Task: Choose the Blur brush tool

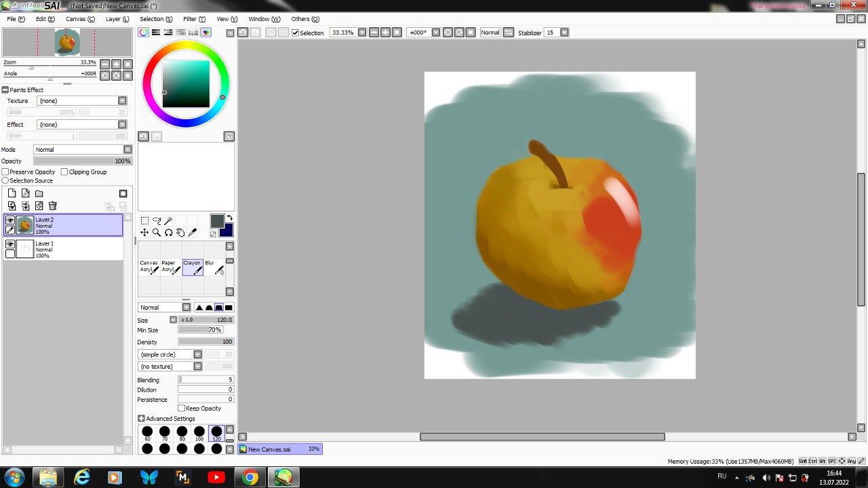Action: [x=214, y=267]
